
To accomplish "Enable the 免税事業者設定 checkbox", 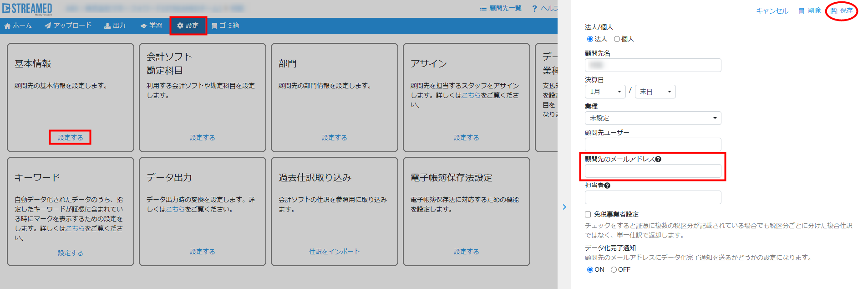I will (x=588, y=214).
